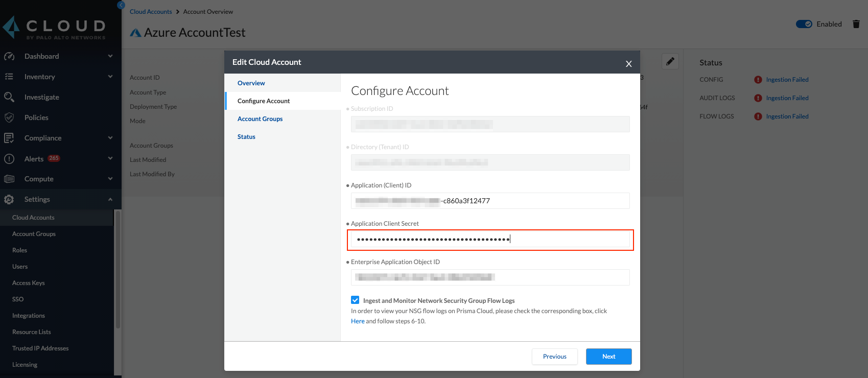Click the Investigate magnifier icon in sidebar

click(9, 97)
